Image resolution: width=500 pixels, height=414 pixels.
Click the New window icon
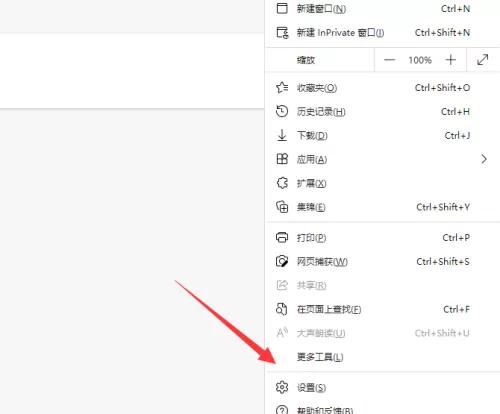282,8
